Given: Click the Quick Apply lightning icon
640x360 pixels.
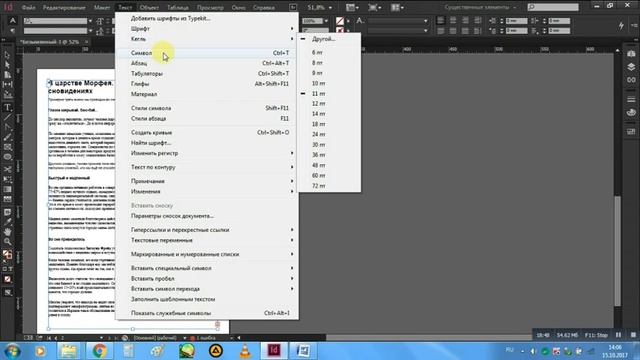Looking at the screenshot, I should pyautogui.click(x=621, y=25).
